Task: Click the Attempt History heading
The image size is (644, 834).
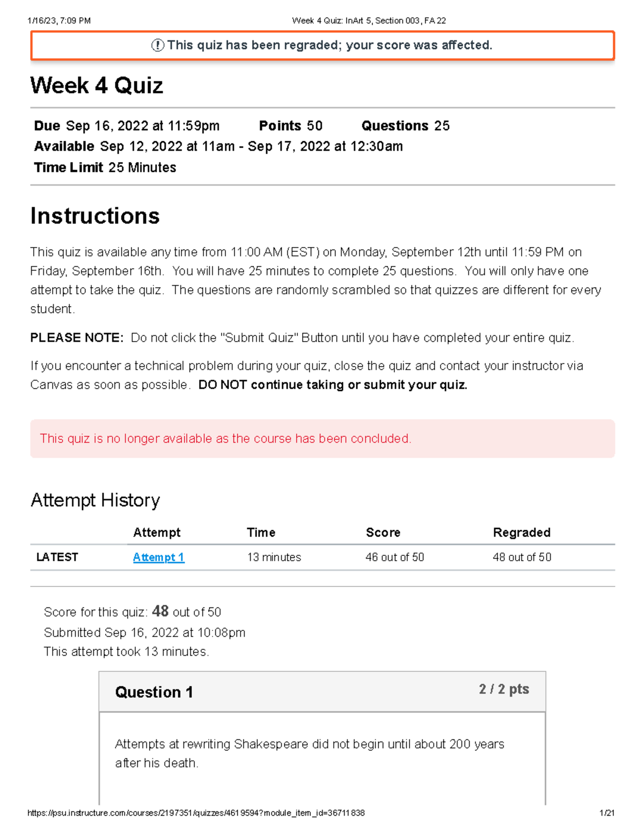Action: (x=95, y=501)
